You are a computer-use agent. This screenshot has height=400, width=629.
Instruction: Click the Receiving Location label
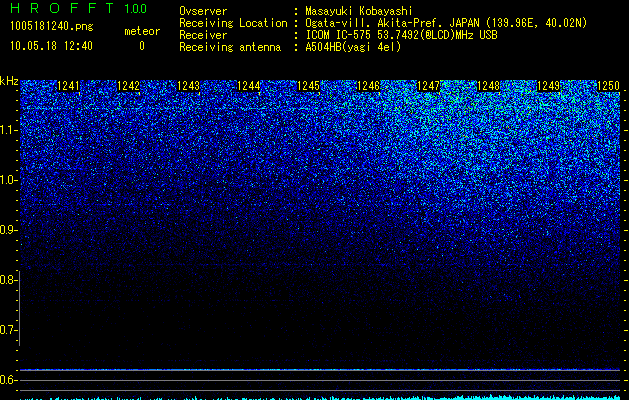(233, 23)
